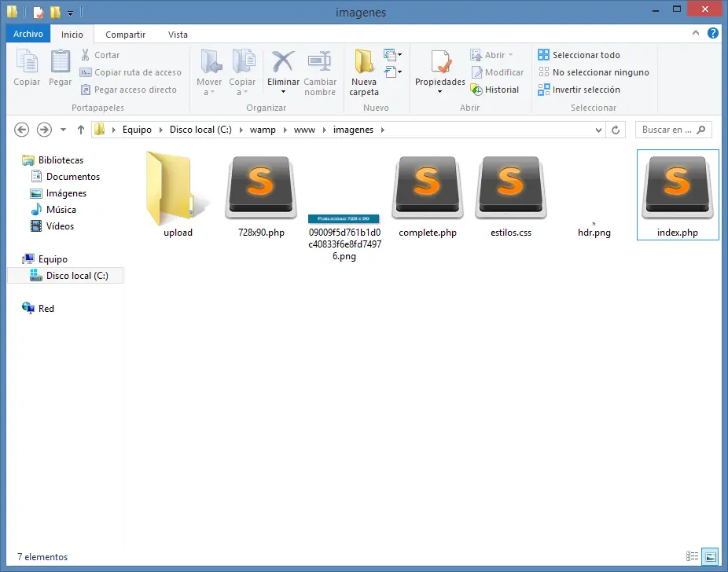Image resolution: width=728 pixels, height=572 pixels.
Task: Open the Archivo menu tab
Action: pyautogui.click(x=28, y=34)
